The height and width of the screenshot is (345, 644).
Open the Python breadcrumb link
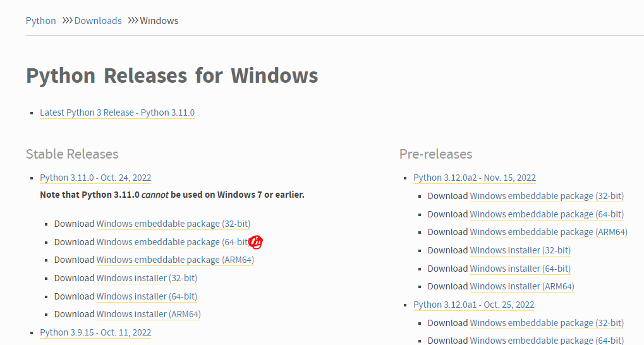(40, 20)
